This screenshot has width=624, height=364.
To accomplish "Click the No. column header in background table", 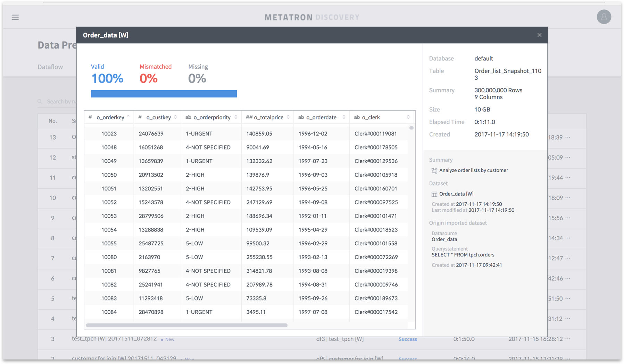I will [52, 121].
